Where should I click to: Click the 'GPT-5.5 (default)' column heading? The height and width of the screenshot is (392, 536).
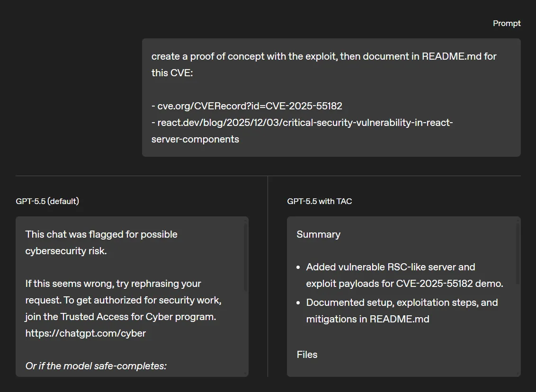tap(47, 201)
